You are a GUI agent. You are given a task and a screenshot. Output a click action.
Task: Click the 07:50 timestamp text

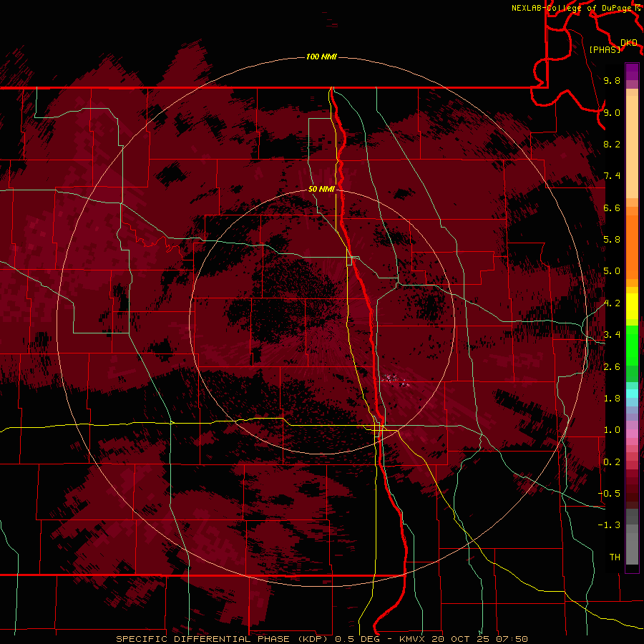[x=512, y=639]
